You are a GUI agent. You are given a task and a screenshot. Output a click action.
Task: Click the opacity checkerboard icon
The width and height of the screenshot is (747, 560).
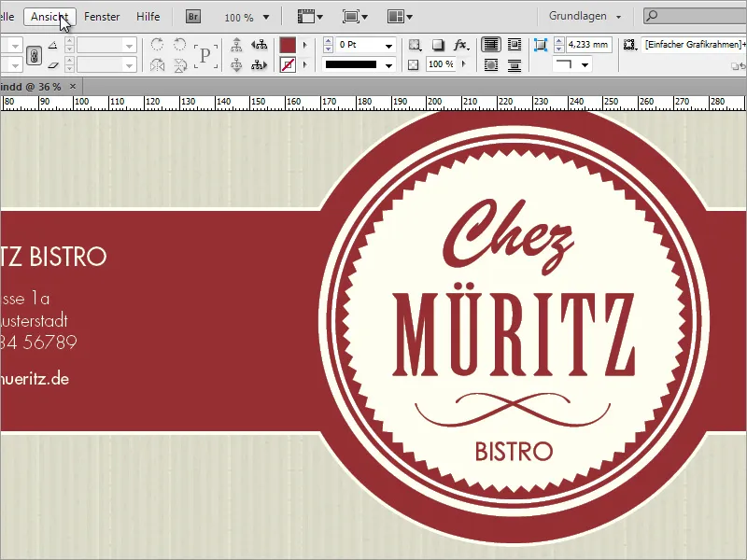pos(414,64)
